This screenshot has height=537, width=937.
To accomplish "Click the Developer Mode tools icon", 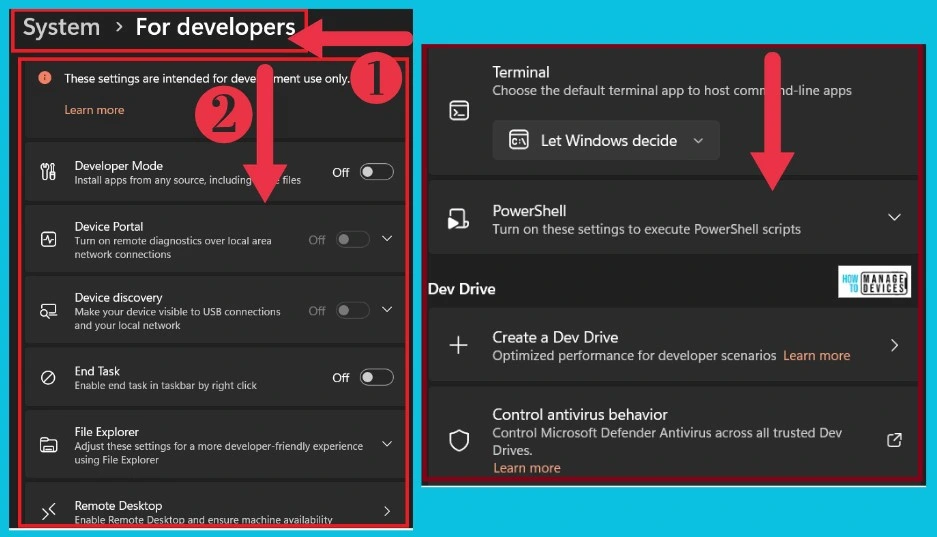I will (48, 172).
